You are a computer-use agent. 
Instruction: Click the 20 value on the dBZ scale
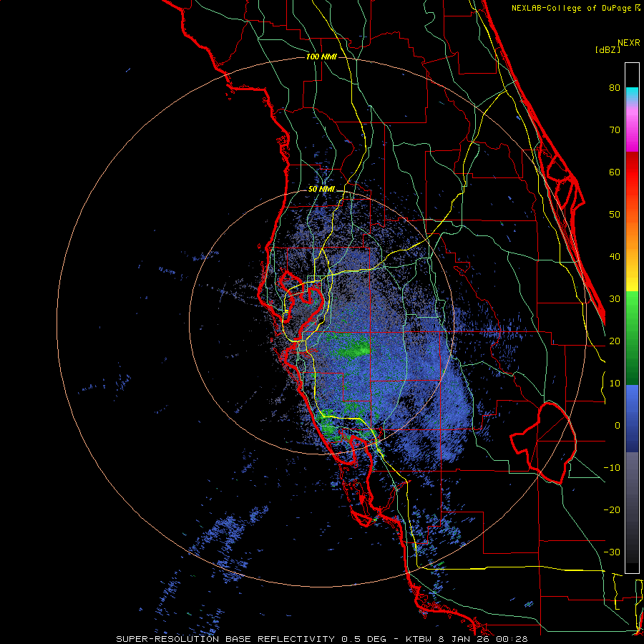click(615, 341)
